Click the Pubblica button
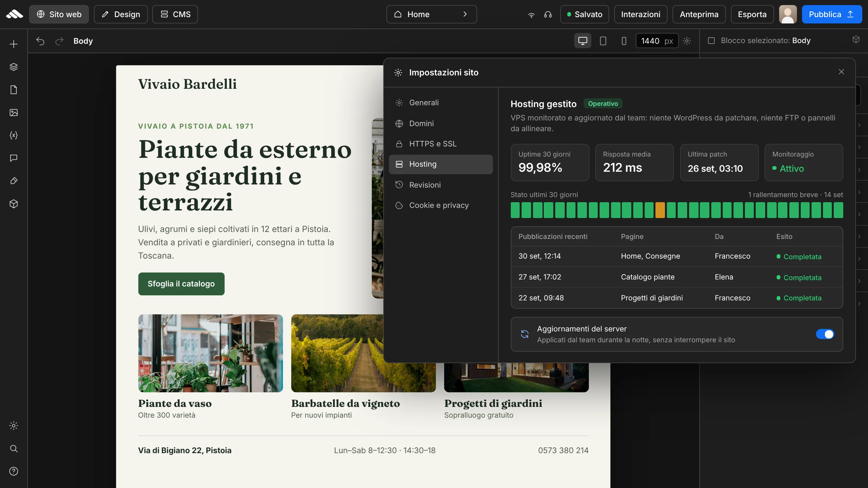 point(832,14)
